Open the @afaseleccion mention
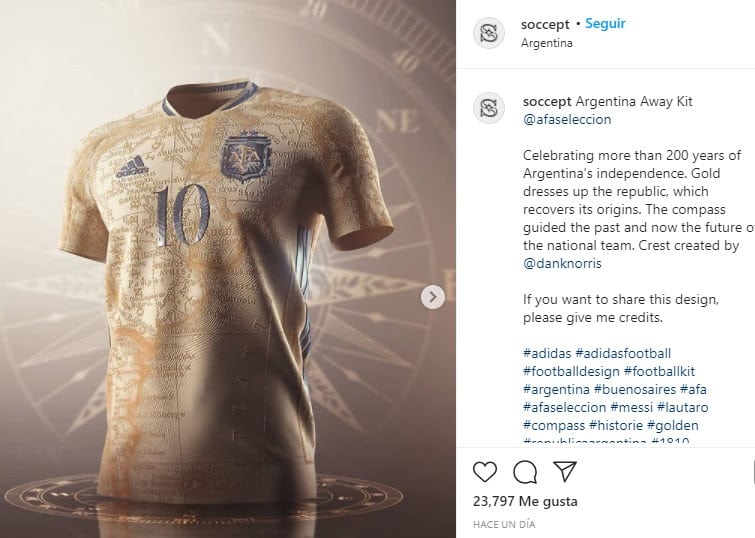755x538 pixels. (x=567, y=119)
